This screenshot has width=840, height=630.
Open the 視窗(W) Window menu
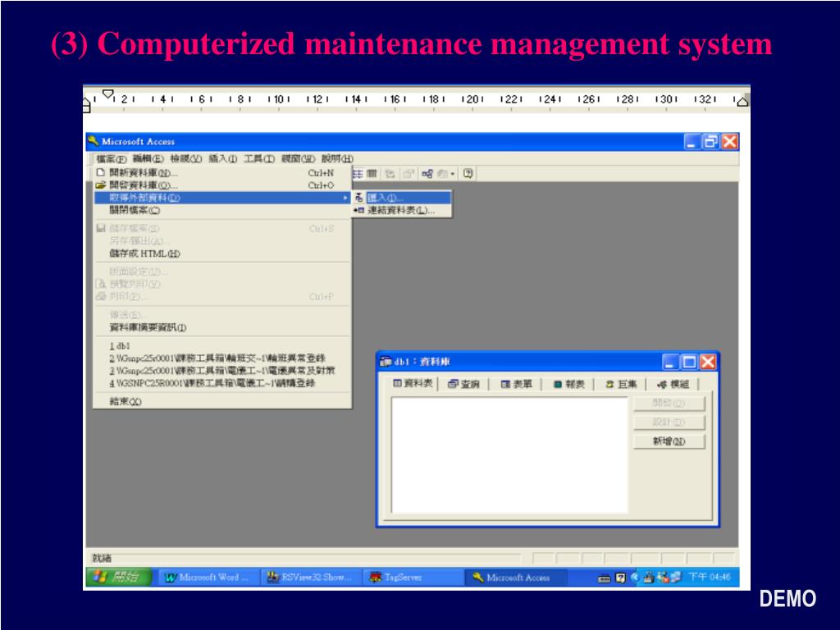298,158
